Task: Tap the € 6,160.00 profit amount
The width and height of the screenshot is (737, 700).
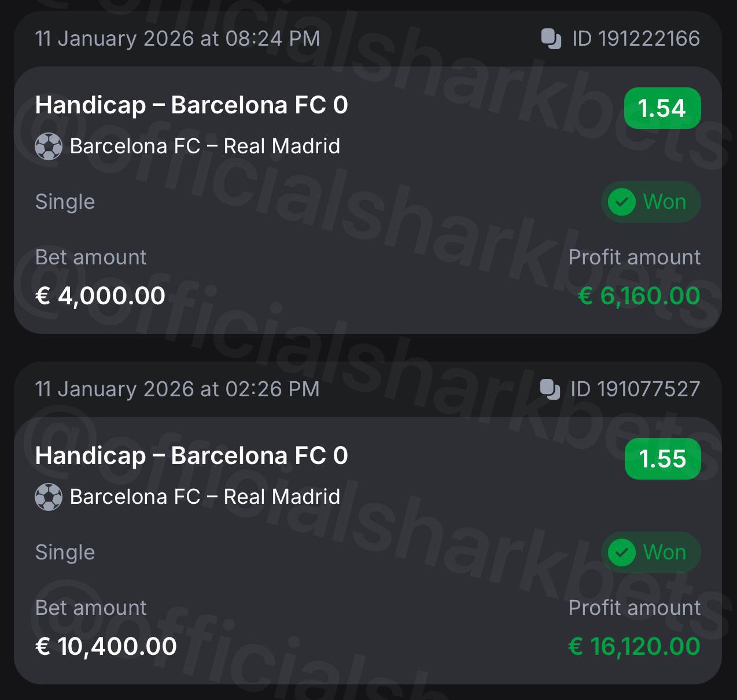Action: coord(639,296)
